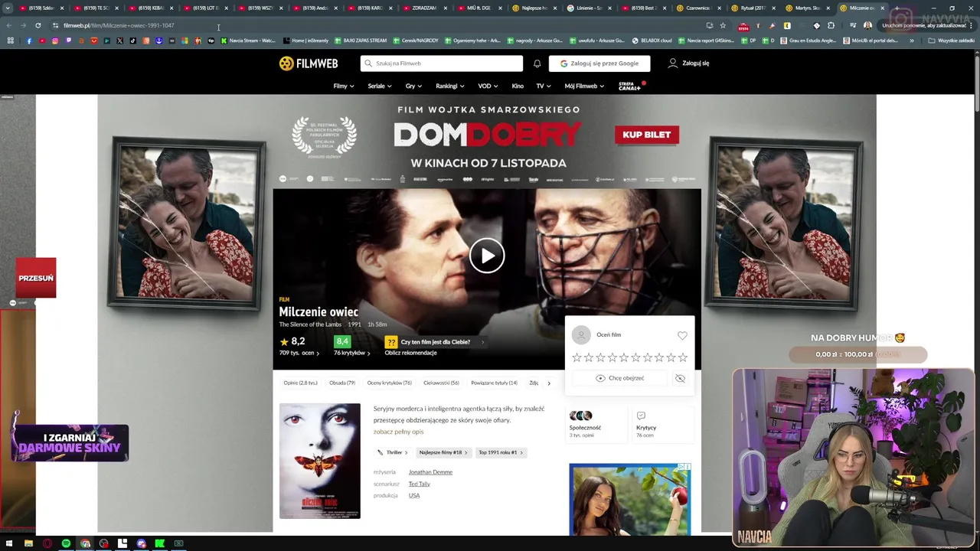Open the Krytycy reviews card
980x551 pixels.
pos(663,425)
